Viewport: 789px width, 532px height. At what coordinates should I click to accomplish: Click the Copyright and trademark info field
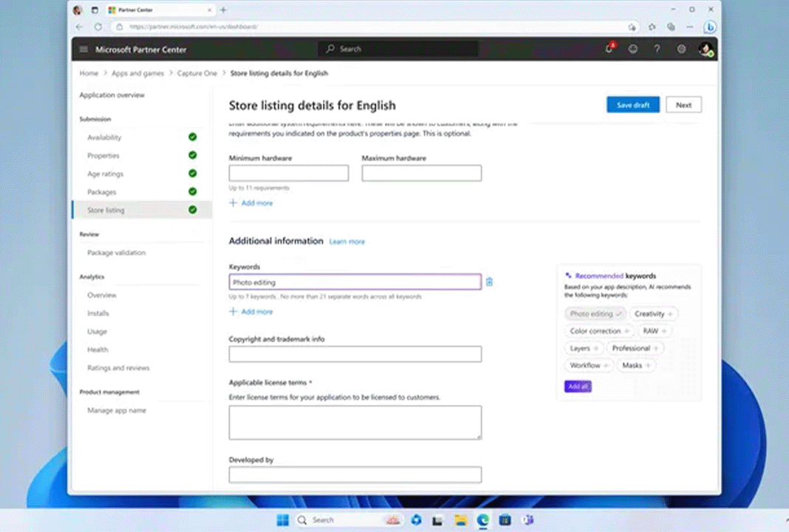pos(355,354)
